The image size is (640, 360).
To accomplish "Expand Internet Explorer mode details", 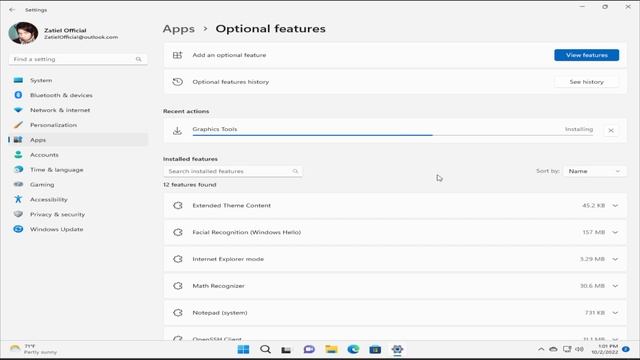I will (615, 259).
